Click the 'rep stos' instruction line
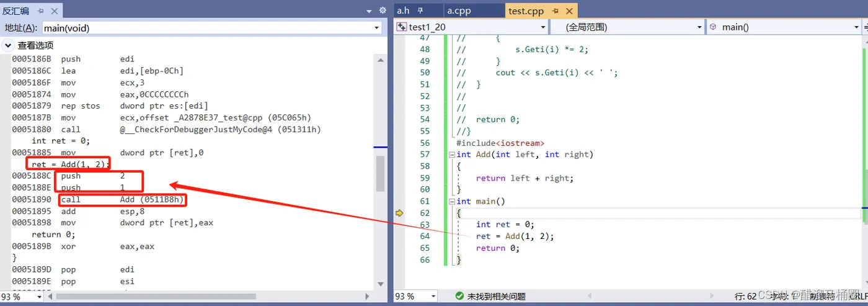868x306 pixels. (x=110, y=106)
